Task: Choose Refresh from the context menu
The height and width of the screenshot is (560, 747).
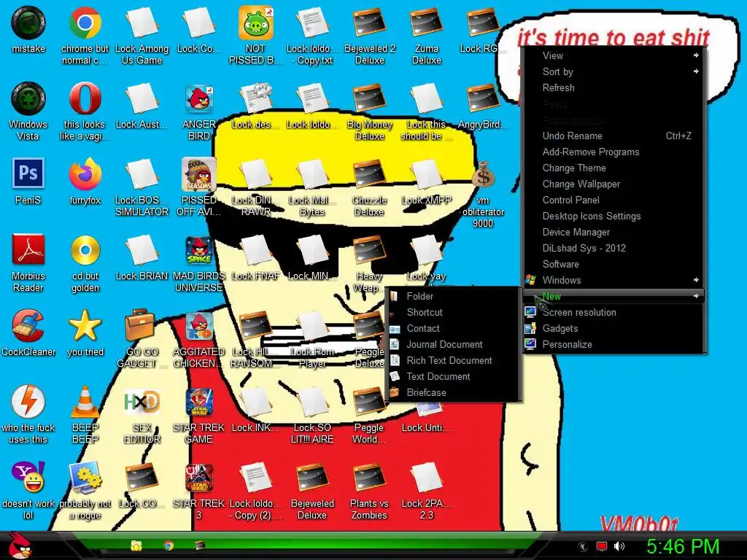Action: click(x=614, y=87)
